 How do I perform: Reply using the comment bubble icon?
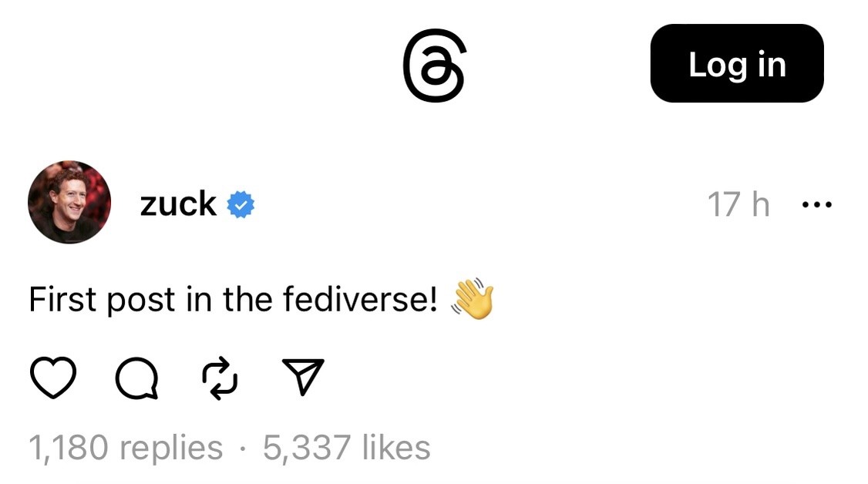point(136,378)
